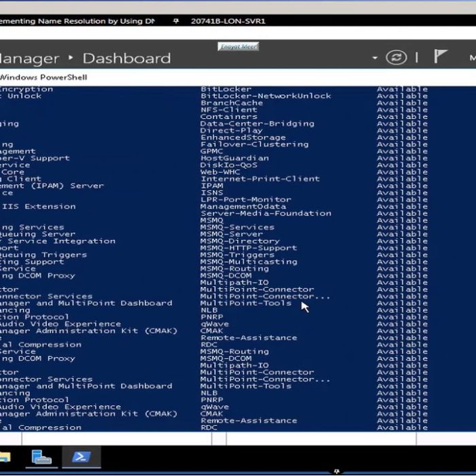The image size is (476, 476).
Task: Click the "Service Integration" display name text
Action: coord(62,241)
